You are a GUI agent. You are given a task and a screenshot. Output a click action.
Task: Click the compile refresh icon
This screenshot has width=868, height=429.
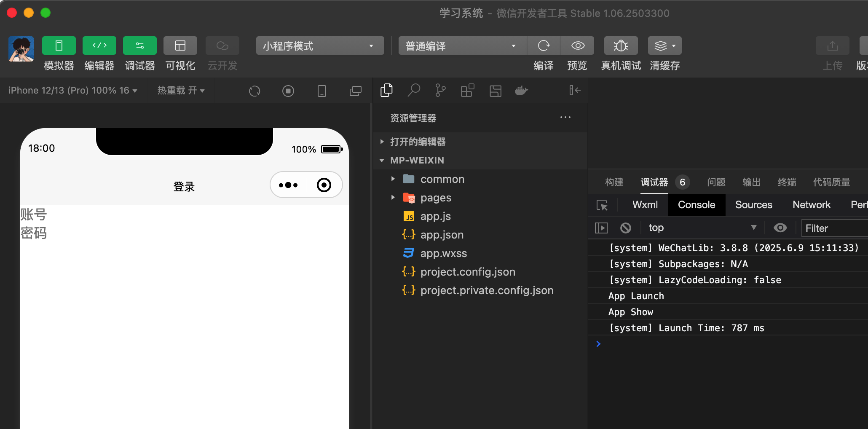(544, 46)
